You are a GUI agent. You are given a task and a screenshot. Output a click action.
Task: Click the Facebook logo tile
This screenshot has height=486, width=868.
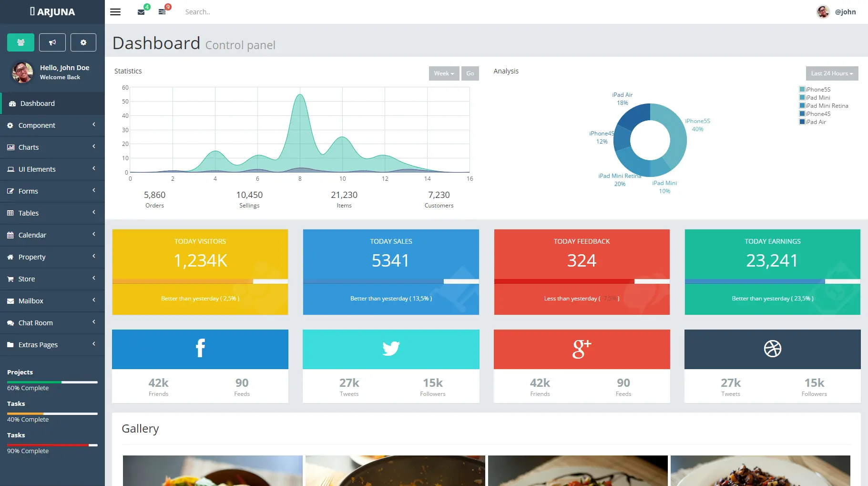pyautogui.click(x=200, y=349)
